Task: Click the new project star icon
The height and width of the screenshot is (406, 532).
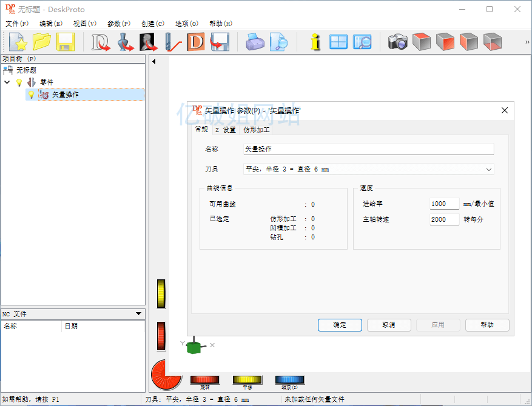Action: pos(18,42)
